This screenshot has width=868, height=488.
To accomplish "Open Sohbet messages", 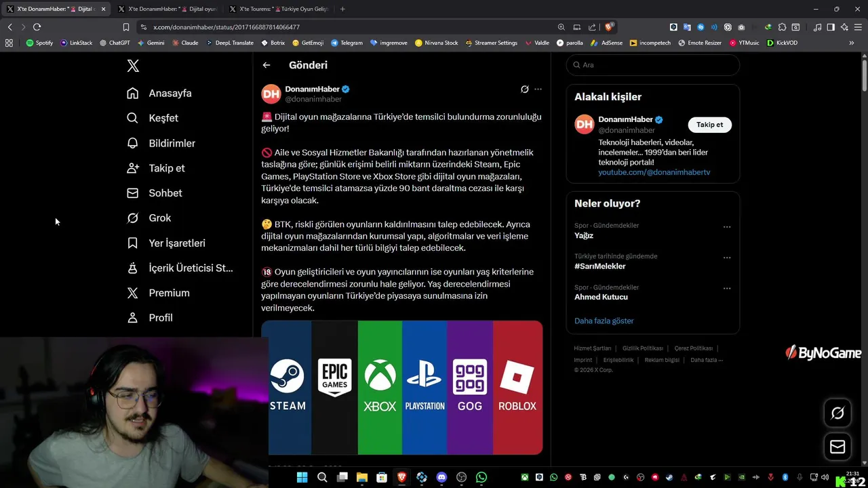I will [x=154, y=193].
